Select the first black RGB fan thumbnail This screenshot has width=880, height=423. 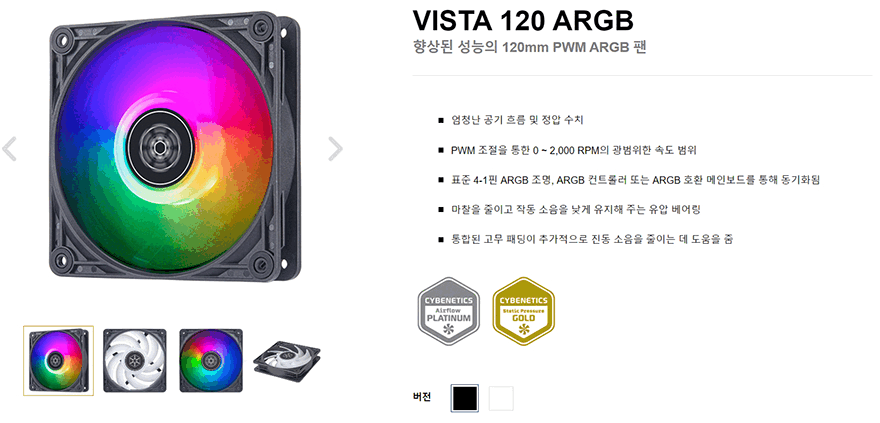point(58,361)
